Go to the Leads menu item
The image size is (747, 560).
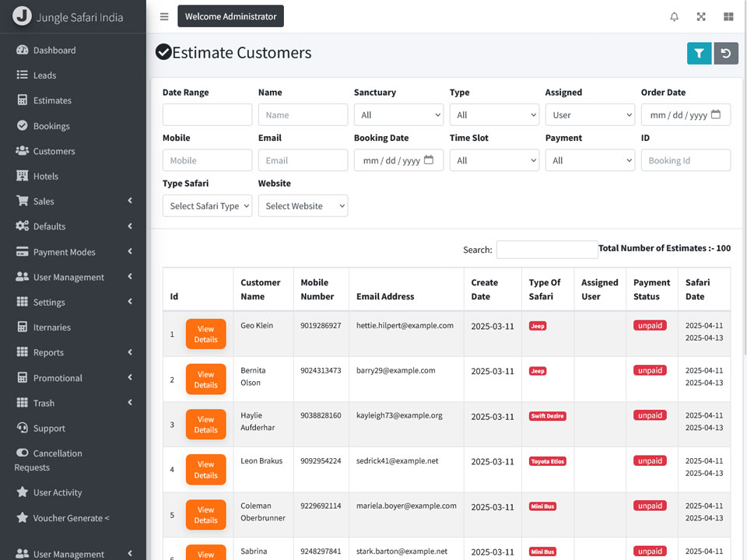pos(73,75)
